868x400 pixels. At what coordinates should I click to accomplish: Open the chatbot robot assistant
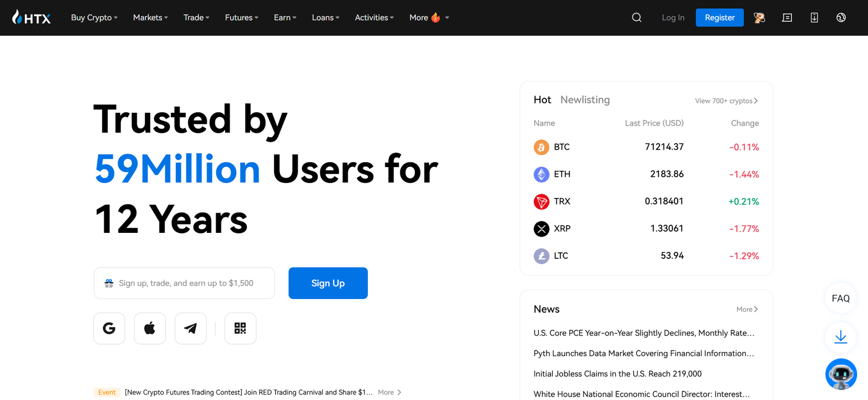[x=841, y=374]
